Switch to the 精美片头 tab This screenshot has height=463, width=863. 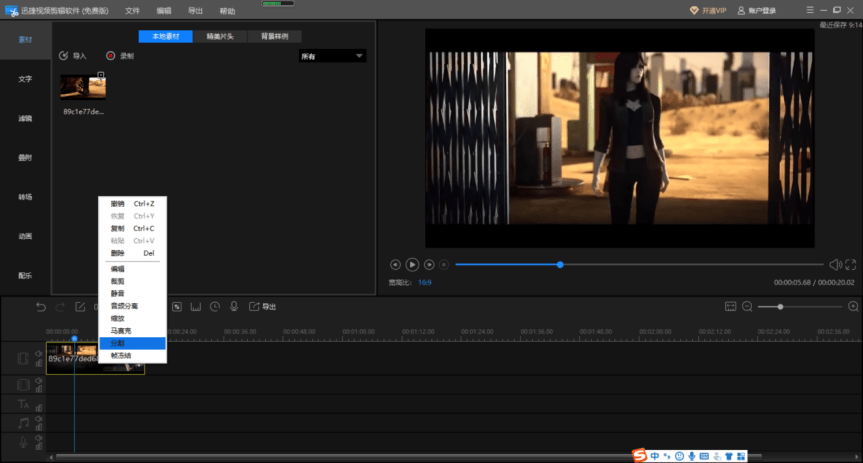(x=220, y=36)
